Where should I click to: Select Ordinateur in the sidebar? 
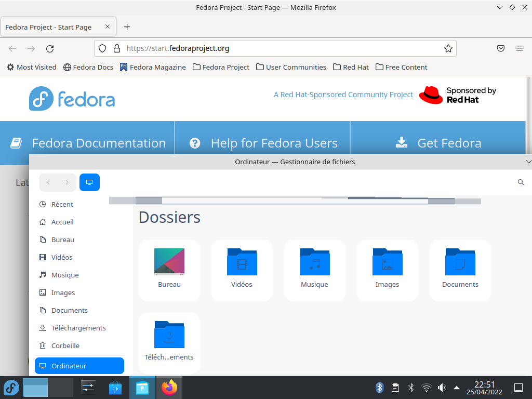click(79, 366)
